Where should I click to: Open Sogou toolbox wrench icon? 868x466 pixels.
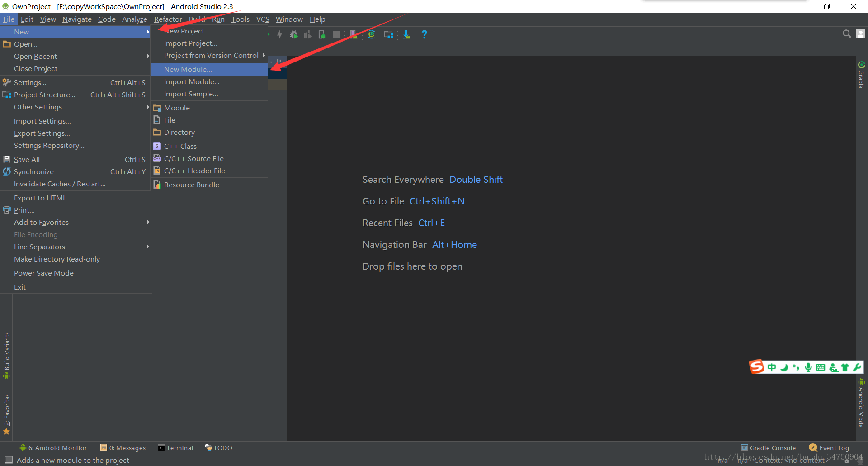(857, 367)
